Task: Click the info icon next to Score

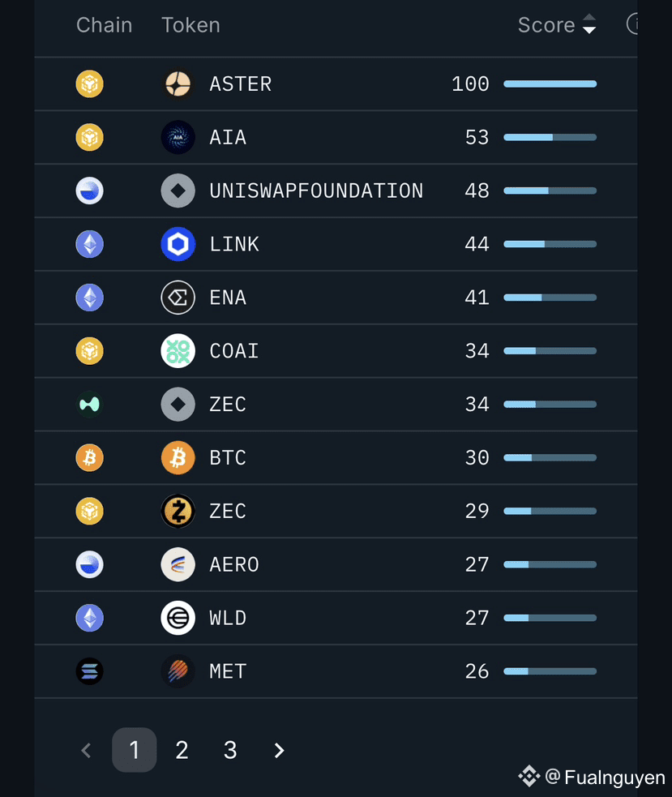Action: click(631, 24)
